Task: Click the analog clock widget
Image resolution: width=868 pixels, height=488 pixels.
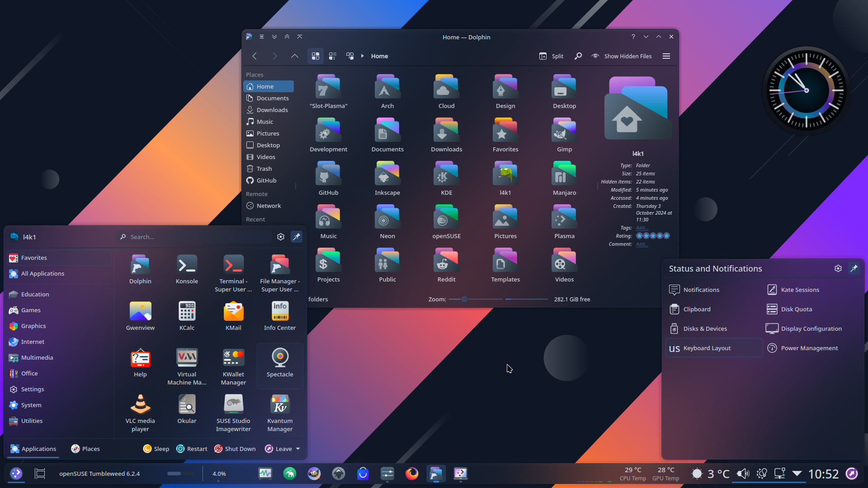Action: coord(806,90)
